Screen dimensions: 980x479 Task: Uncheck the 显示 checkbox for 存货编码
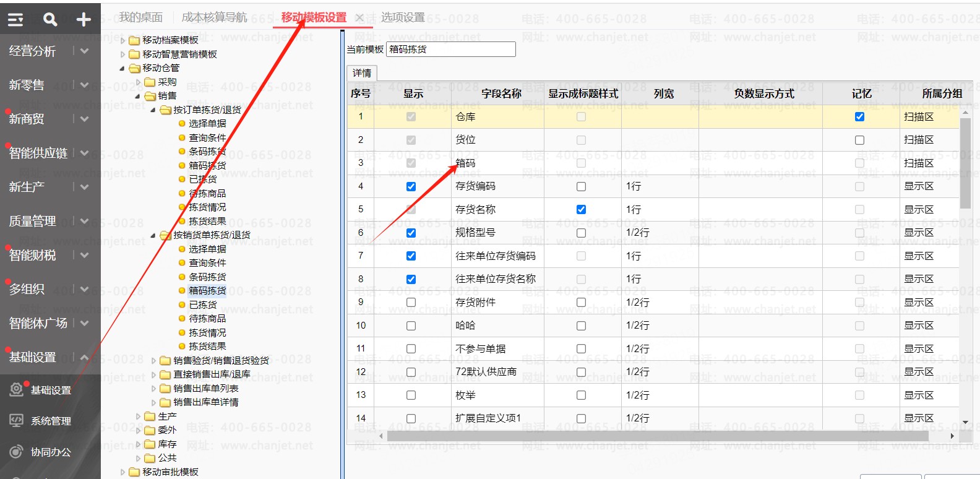click(411, 186)
